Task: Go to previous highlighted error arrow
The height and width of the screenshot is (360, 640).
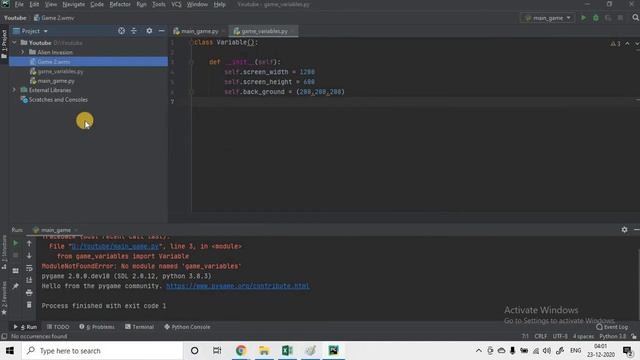Action: point(627,43)
